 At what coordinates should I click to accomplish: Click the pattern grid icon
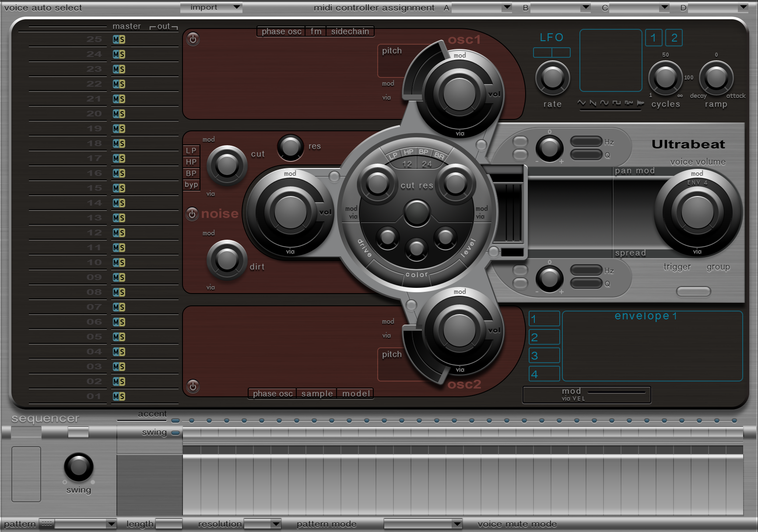(46, 524)
